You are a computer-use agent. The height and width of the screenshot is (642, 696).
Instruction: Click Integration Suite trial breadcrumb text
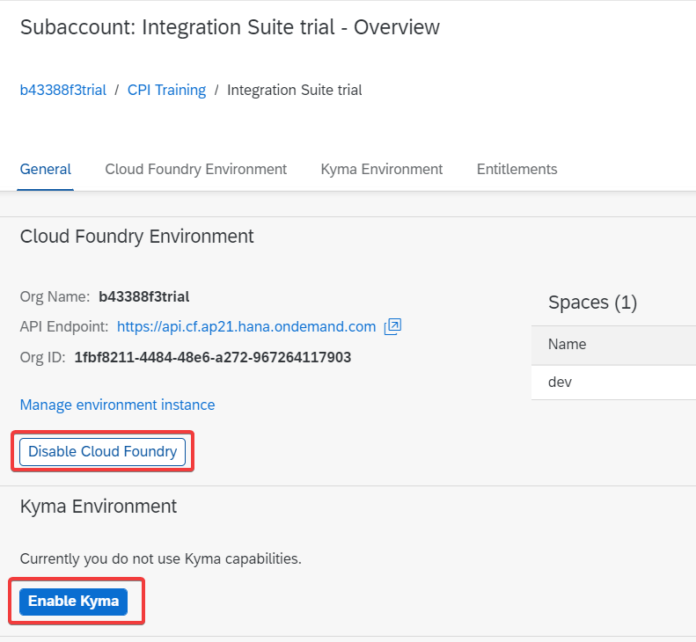[x=294, y=90]
